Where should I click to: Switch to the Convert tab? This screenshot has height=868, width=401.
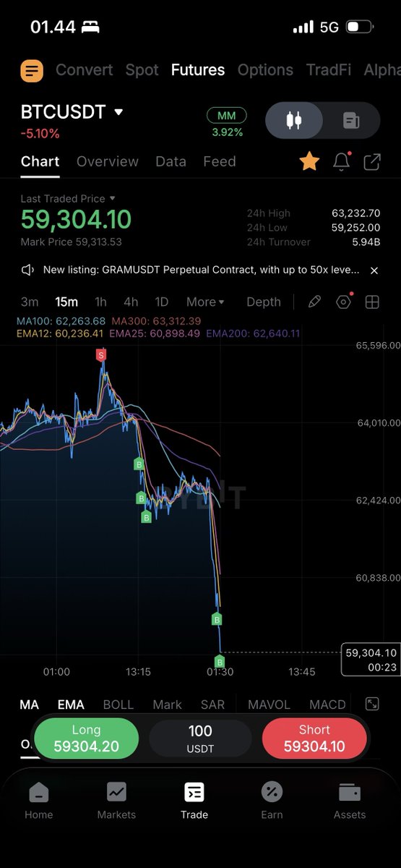pos(84,70)
